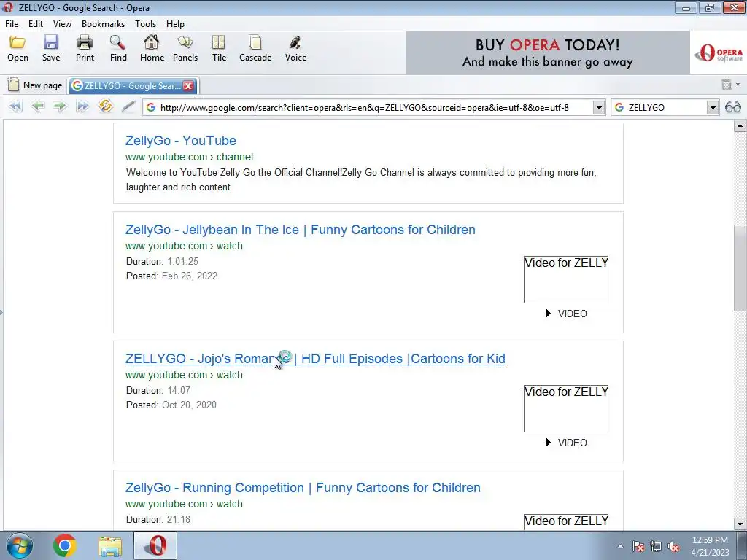The height and width of the screenshot is (560, 747).
Task: Open the Edit menu
Action: point(36,24)
